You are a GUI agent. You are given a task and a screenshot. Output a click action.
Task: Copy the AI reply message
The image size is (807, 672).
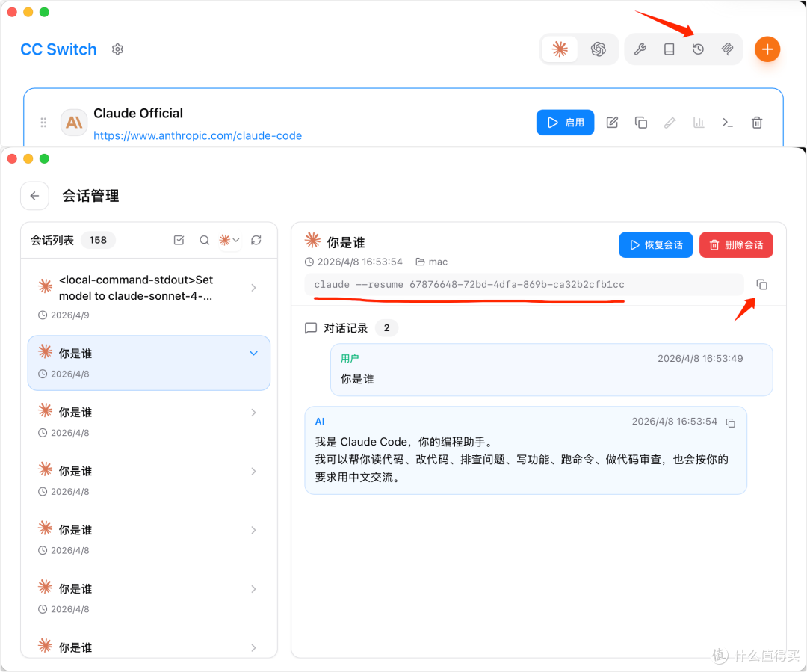pos(731,423)
